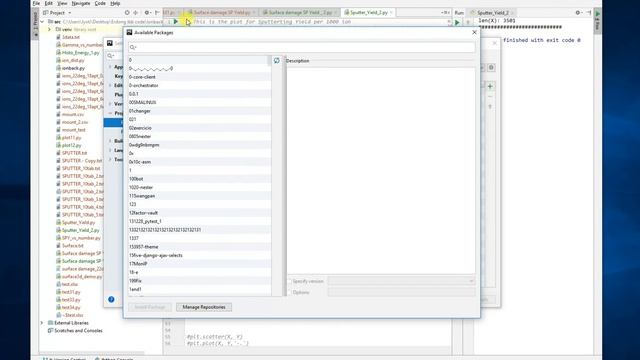This screenshot has width=640, height=360.
Task: Open test34.py in the Project tree
Action: [x=71, y=307]
